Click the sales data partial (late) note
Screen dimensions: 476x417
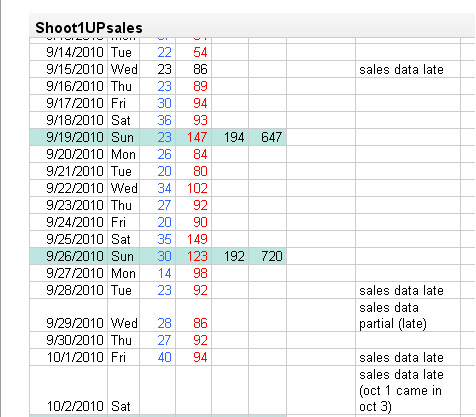tap(393, 315)
